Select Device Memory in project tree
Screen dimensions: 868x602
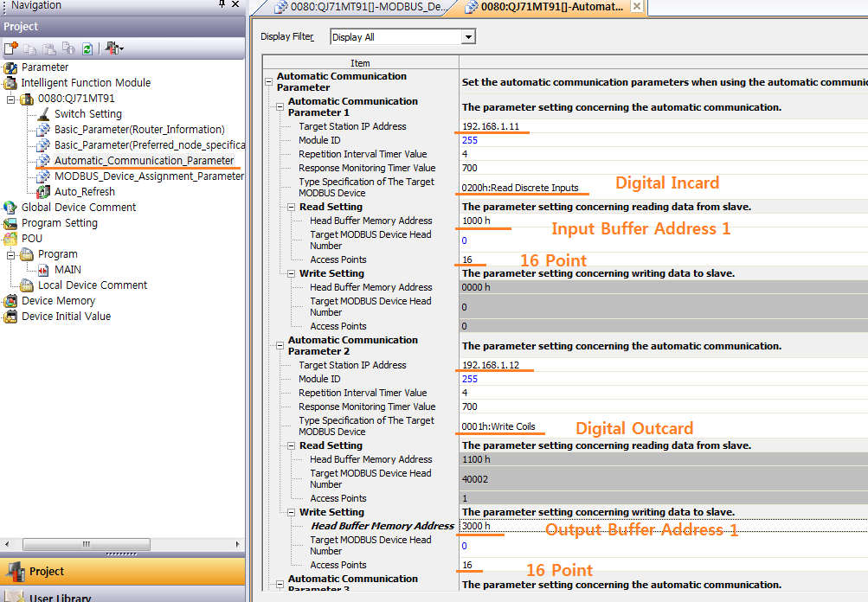tap(58, 301)
